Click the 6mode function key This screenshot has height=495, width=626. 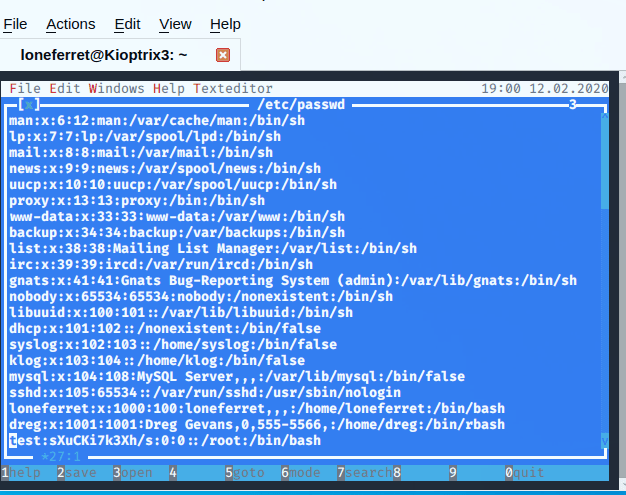[x=301, y=473]
